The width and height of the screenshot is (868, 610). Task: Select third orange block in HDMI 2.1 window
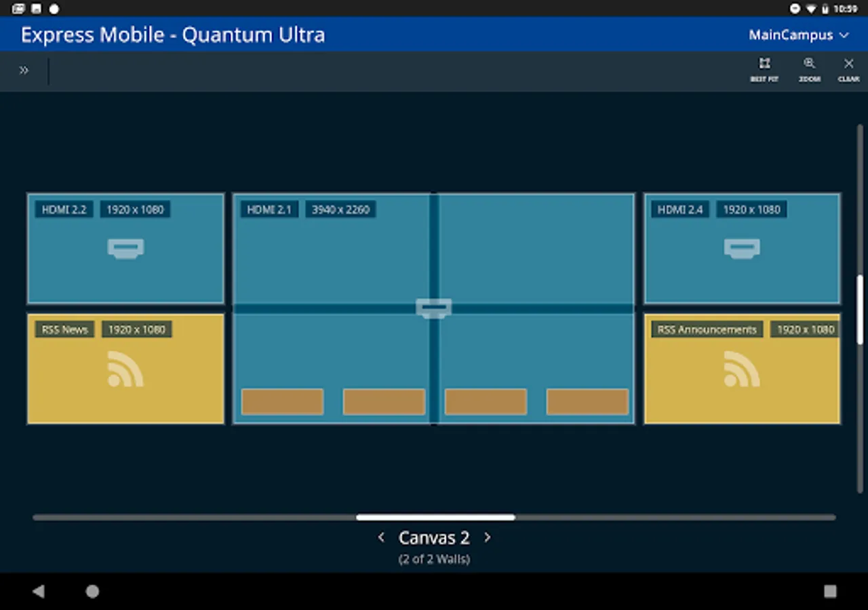486,401
